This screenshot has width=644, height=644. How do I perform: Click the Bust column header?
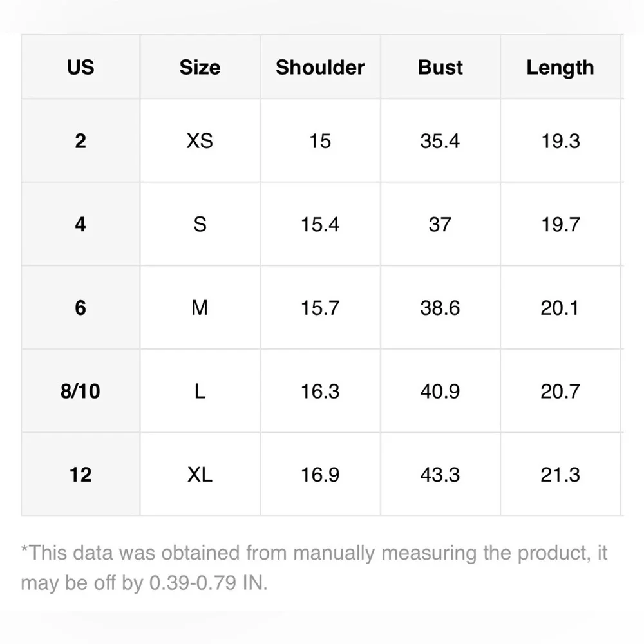coord(440,67)
